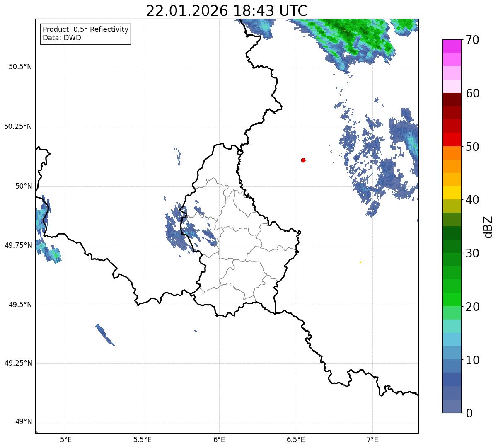Click the 6°E longitude label
The width and height of the screenshot is (498, 448).
click(219, 439)
